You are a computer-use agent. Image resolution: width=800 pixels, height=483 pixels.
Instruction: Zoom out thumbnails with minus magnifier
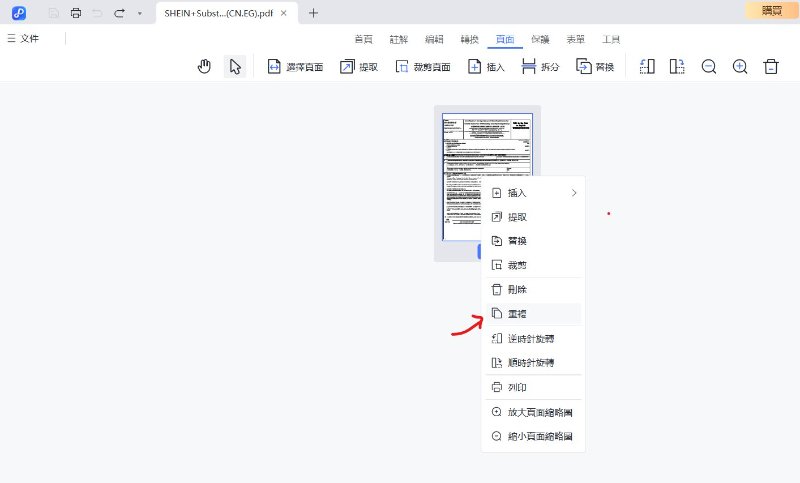point(709,66)
